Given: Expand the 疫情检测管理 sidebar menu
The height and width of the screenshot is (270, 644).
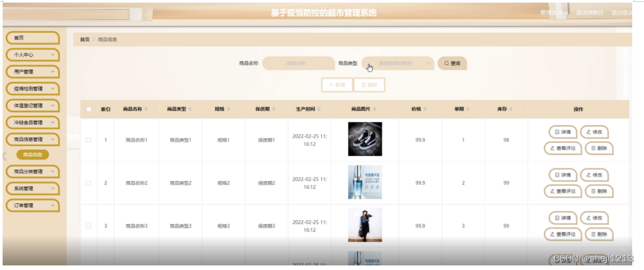Looking at the screenshot, I should 33,88.
